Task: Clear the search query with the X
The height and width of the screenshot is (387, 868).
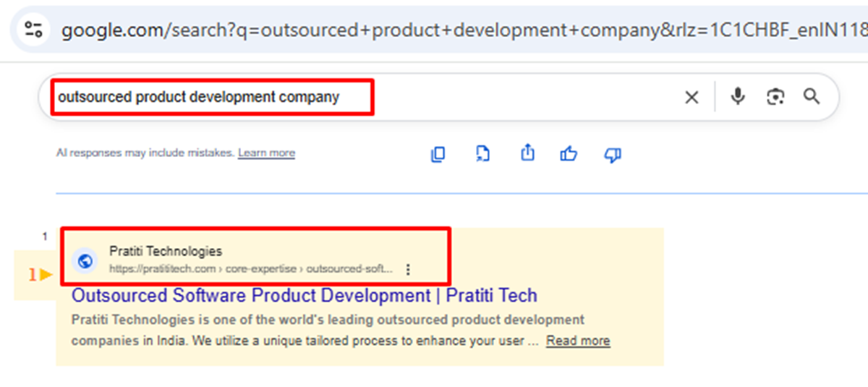Action: [x=692, y=97]
